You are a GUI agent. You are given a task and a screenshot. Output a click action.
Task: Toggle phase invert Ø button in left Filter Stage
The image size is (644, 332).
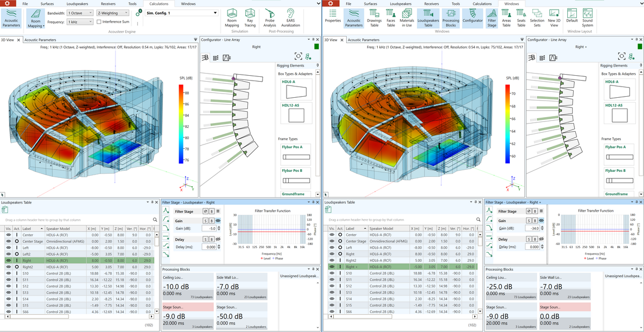pyautogui.click(x=206, y=212)
